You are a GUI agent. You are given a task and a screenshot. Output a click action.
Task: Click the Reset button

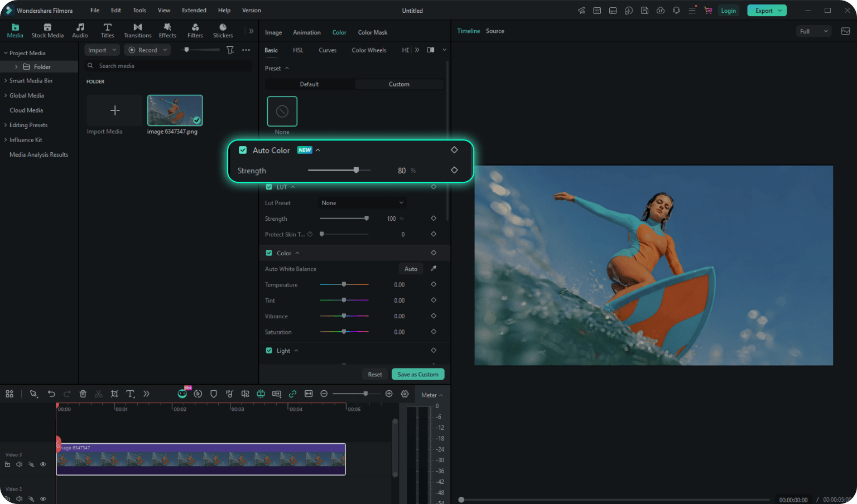[x=375, y=375]
